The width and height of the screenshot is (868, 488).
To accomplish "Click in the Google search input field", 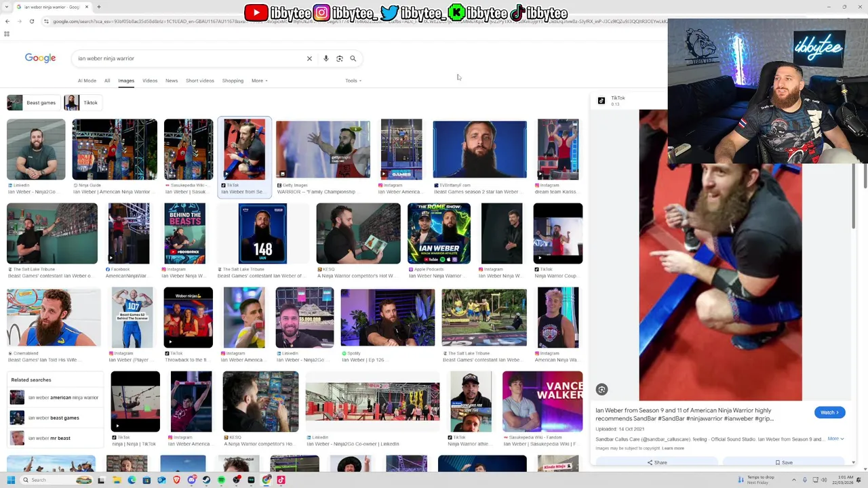I will tap(190, 58).
